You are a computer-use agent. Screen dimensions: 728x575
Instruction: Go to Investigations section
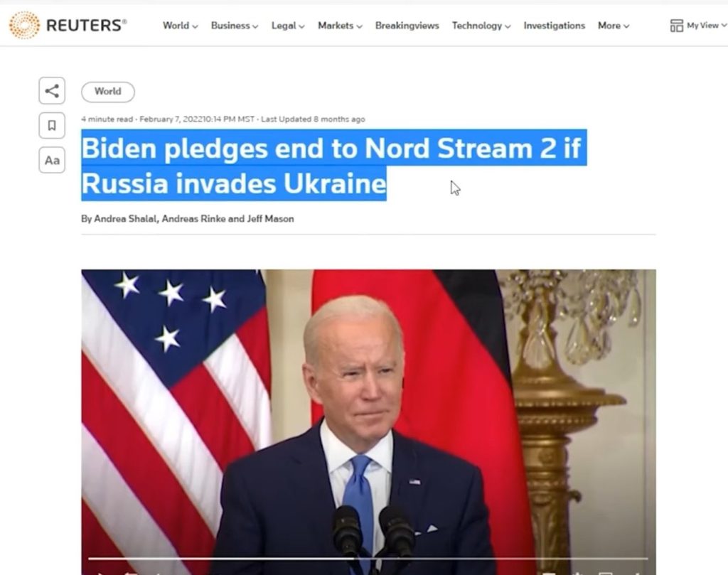(555, 26)
